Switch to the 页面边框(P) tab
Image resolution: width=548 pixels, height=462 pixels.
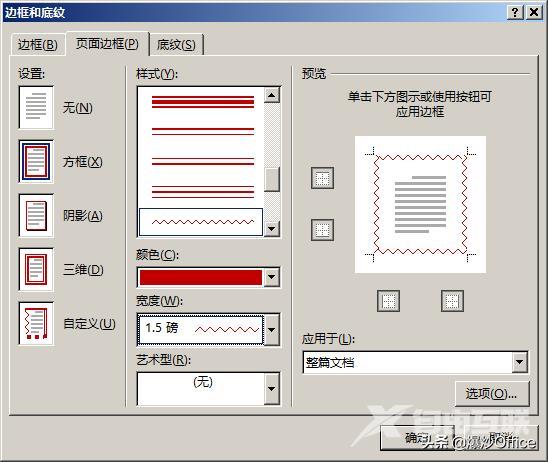point(107,44)
